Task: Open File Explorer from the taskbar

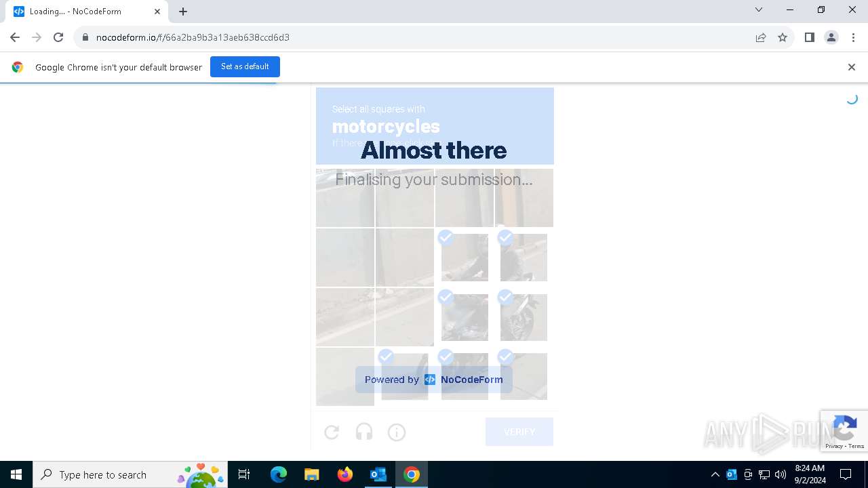Action: [x=311, y=474]
